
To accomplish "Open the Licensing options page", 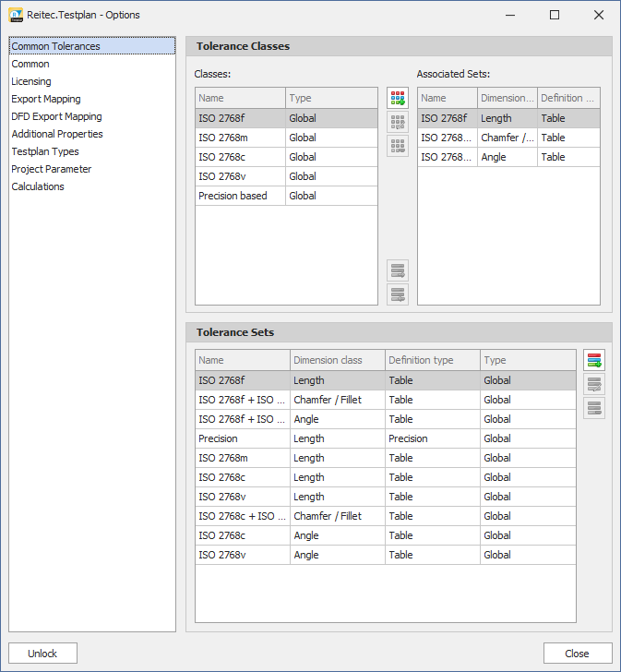I will pyautogui.click(x=31, y=81).
